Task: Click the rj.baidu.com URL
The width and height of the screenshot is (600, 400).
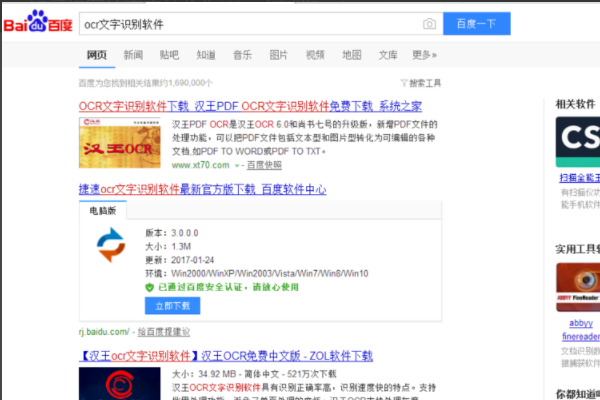Action: click(x=104, y=332)
